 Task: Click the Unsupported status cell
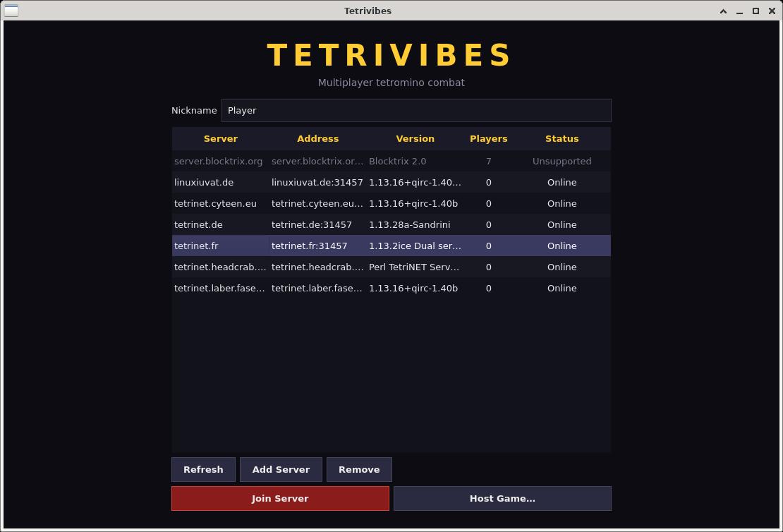coord(562,162)
